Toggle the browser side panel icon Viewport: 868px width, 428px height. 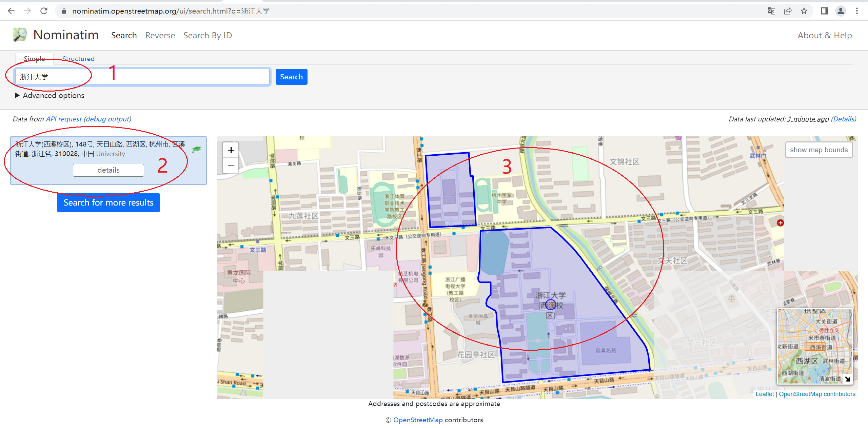[824, 11]
